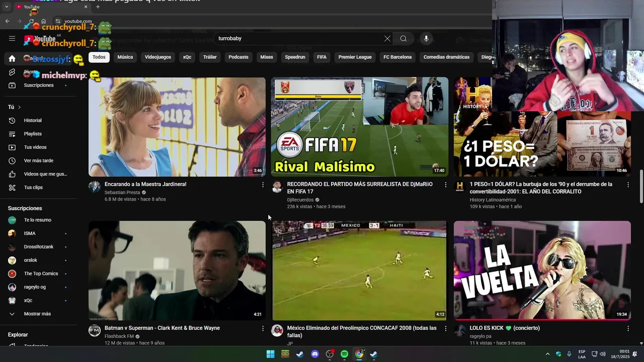Click the magnifier search button
The height and width of the screenshot is (362, 644).
[404, 39]
